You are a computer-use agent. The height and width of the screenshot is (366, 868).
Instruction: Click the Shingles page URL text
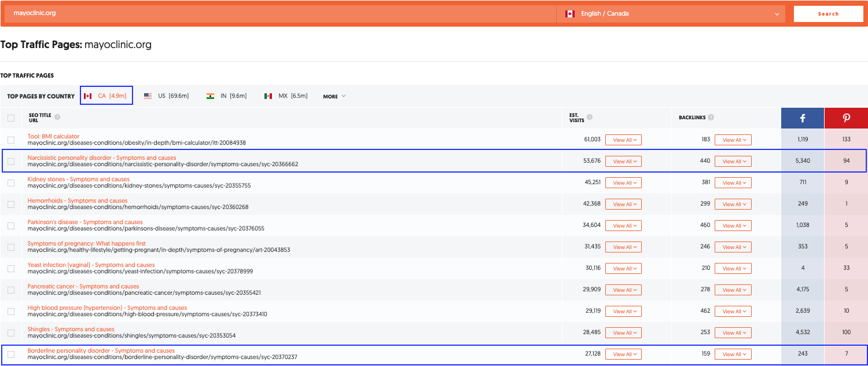[132, 336]
